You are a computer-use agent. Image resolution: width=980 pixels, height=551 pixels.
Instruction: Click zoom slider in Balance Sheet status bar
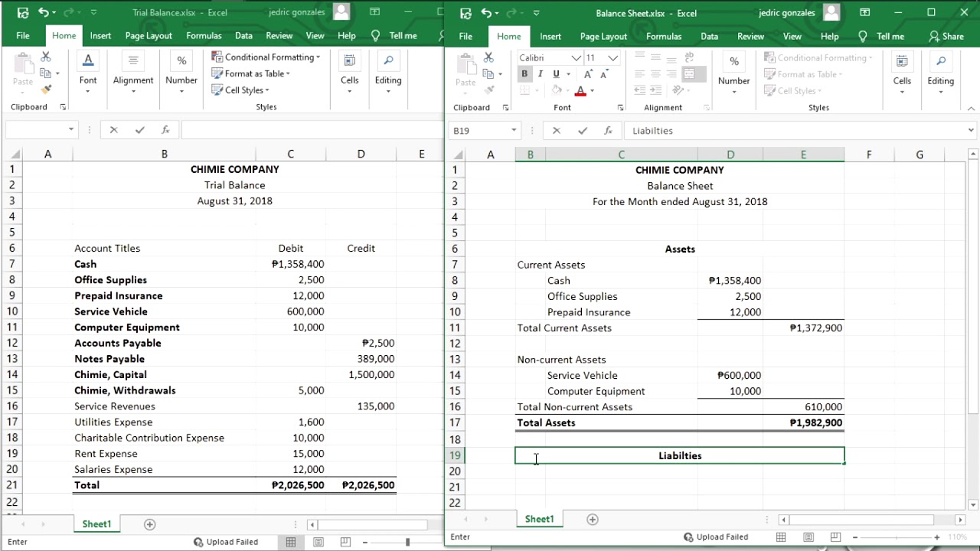896,537
